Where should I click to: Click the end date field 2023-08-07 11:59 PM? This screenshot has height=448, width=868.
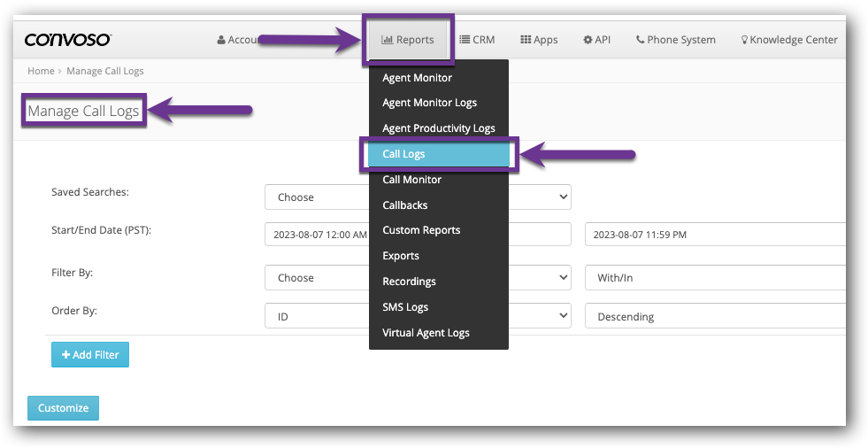click(x=715, y=235)
